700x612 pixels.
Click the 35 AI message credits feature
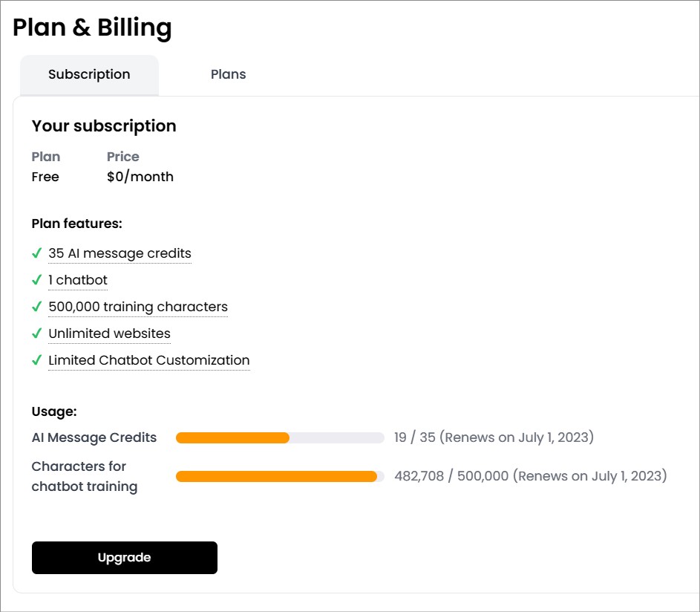pyautogui.click(x=120, y=253)
